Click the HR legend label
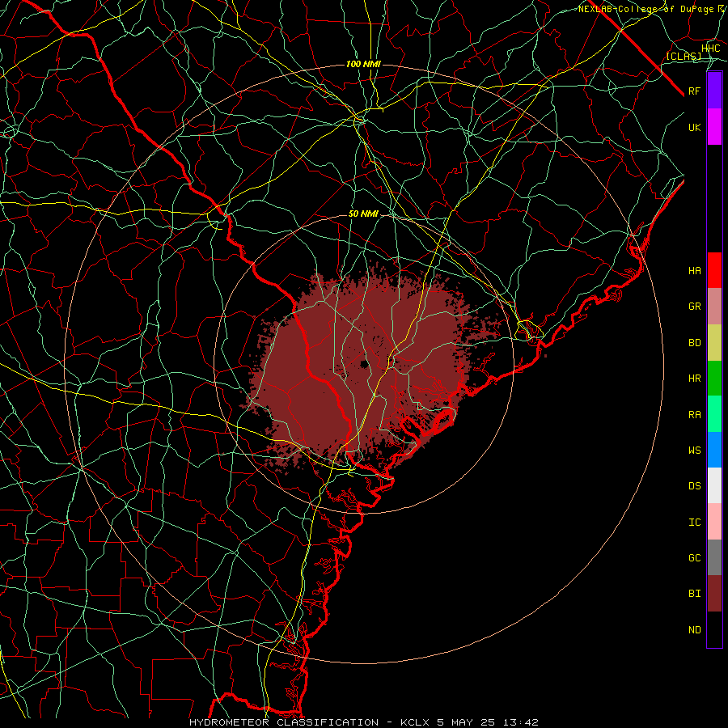The image size is (728, 728). (x=695, y=379)
